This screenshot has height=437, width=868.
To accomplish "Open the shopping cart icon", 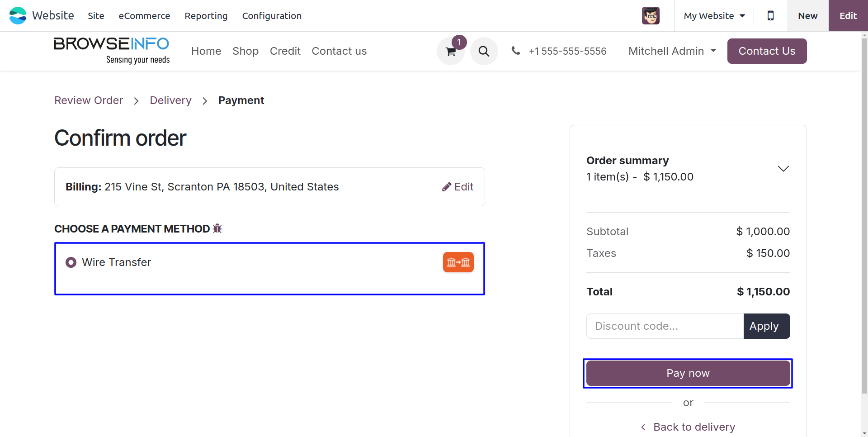I will click(451, 52).
